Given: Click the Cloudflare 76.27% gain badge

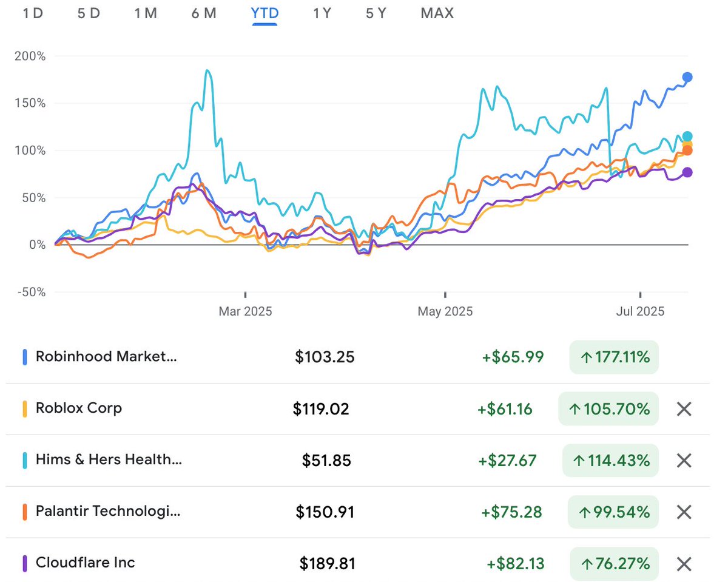Looking at the screenshot, I should click(614, 564).
